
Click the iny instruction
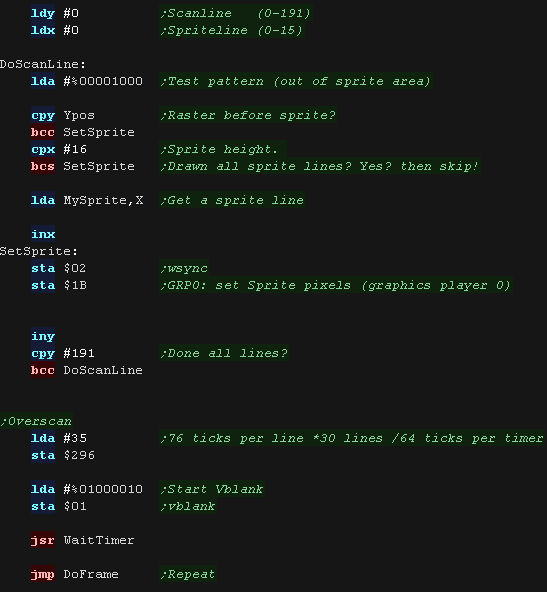[x=43, y=336]
